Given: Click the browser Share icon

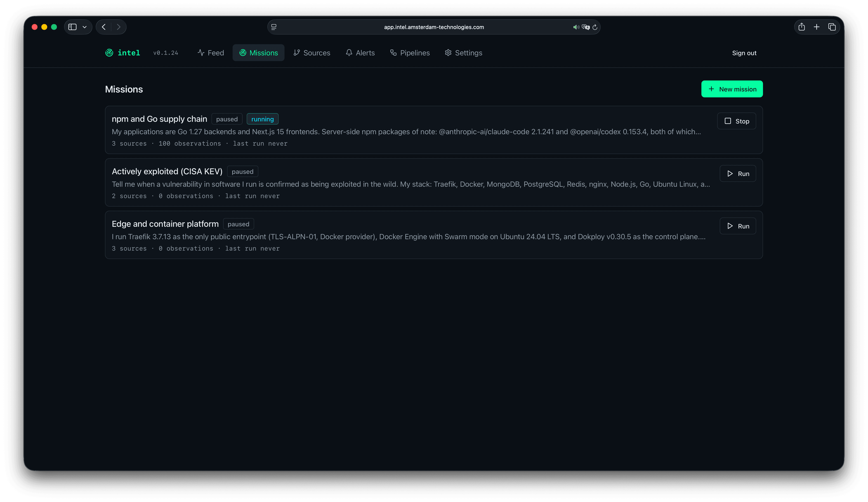Looking at the screenshot, I should (x=802, y=27).
